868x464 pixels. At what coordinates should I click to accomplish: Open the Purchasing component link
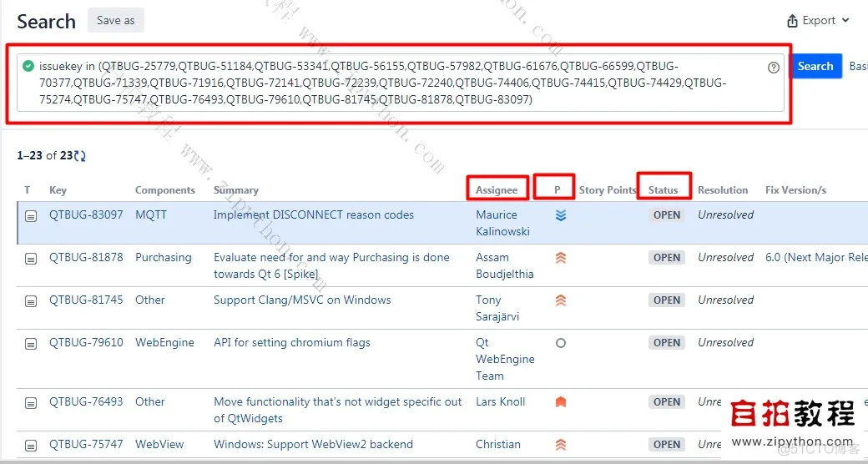click(164, 258)
